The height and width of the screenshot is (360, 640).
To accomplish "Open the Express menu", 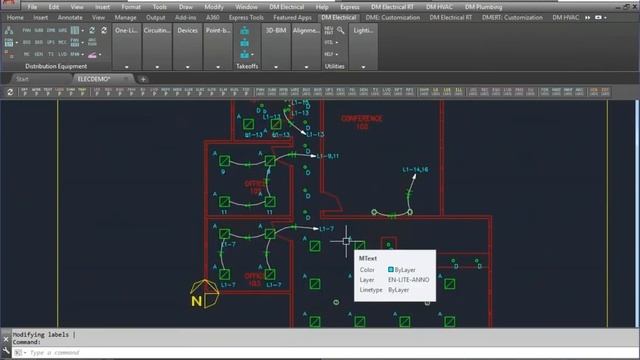I will [x=350, y=7].
